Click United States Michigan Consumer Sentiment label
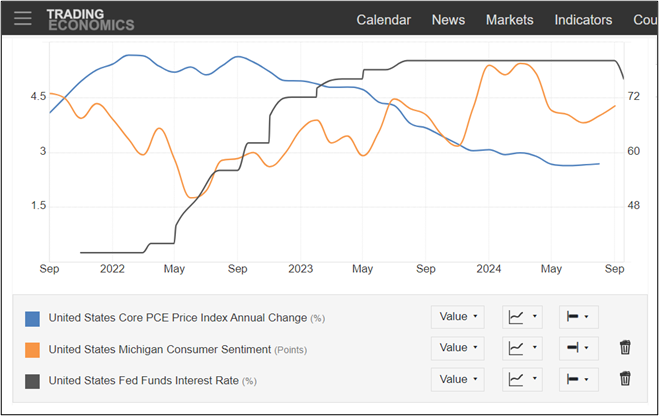Screen dimensions: 659x416 (x=178, y=350)
